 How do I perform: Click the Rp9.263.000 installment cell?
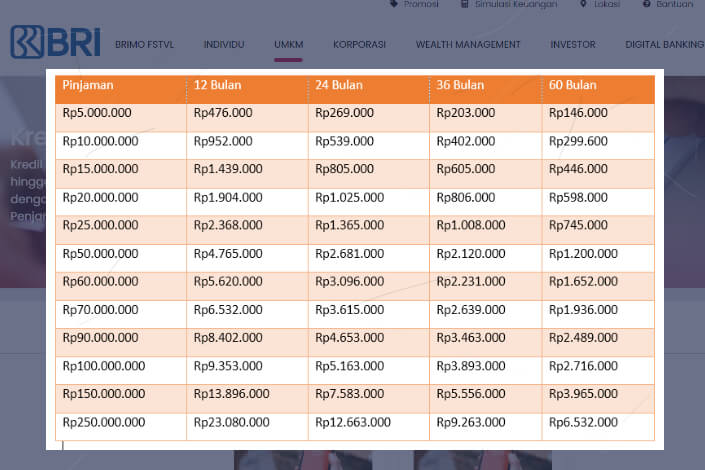click(486, 427)
